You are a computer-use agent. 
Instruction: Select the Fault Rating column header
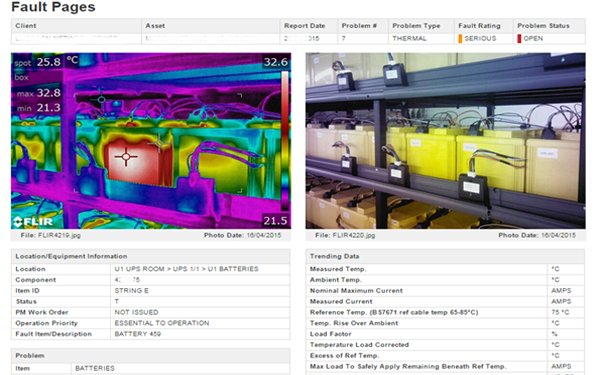coord(479,26)
